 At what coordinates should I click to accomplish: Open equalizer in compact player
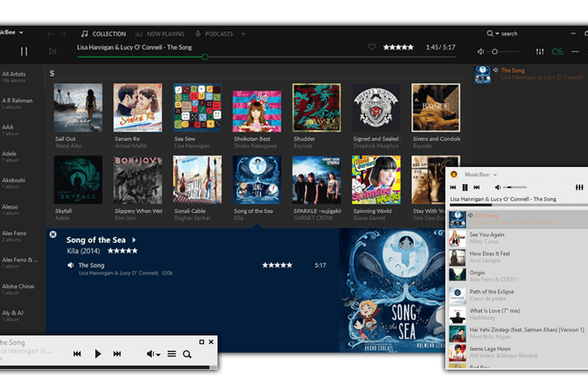pos(579,187)
